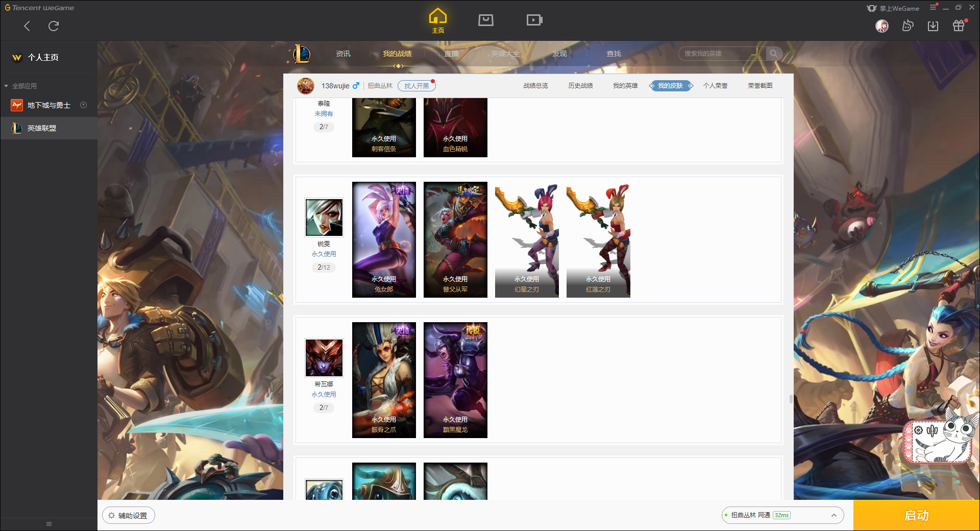
Task: Click the add icon beside 地下城与勇士
Action: (83, 105)
